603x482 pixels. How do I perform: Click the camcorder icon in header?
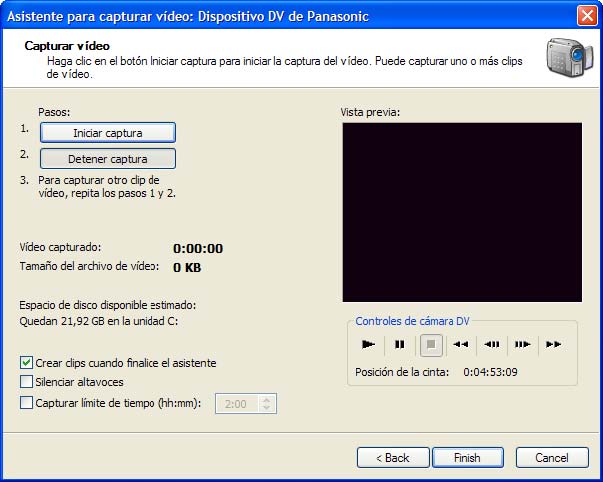(x=570, y=58)
